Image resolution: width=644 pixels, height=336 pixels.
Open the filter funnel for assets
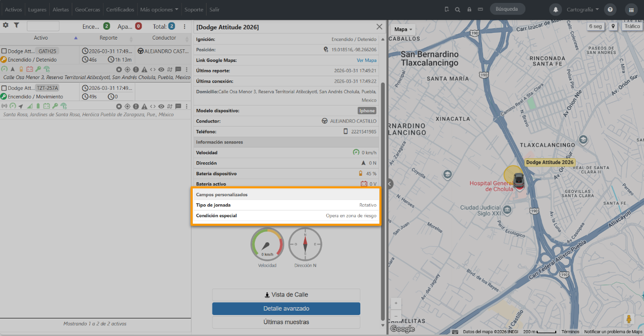coord(16,25)
